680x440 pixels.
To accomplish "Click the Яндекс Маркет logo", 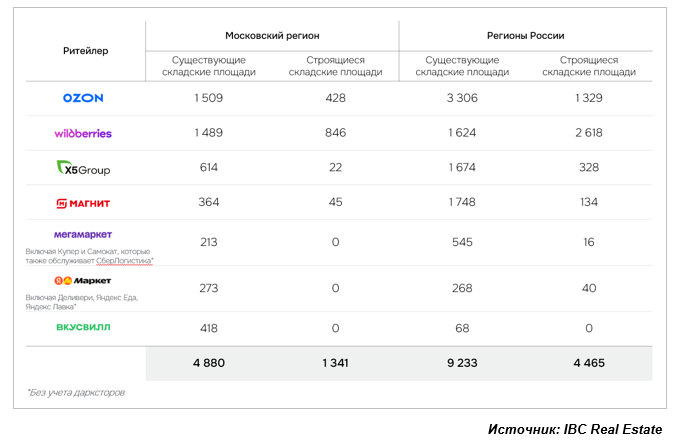I will pyautogui.click(x=83, y=281).
